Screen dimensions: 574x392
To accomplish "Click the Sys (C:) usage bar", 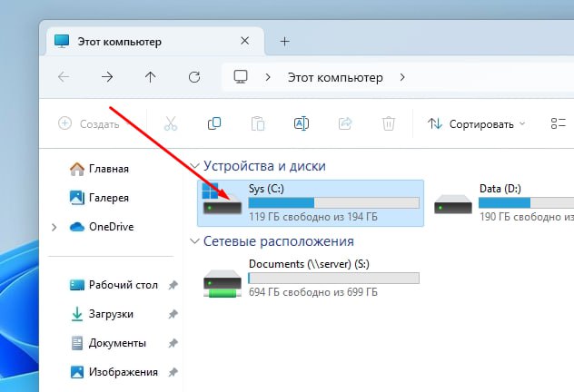I will pyautogui.click(x=334, y=203).
